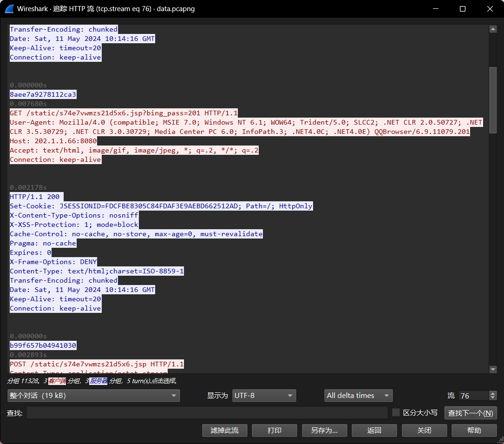504x444 pixels.
Task: Click the 查找下一个(N) button
Action: (471, 413)
